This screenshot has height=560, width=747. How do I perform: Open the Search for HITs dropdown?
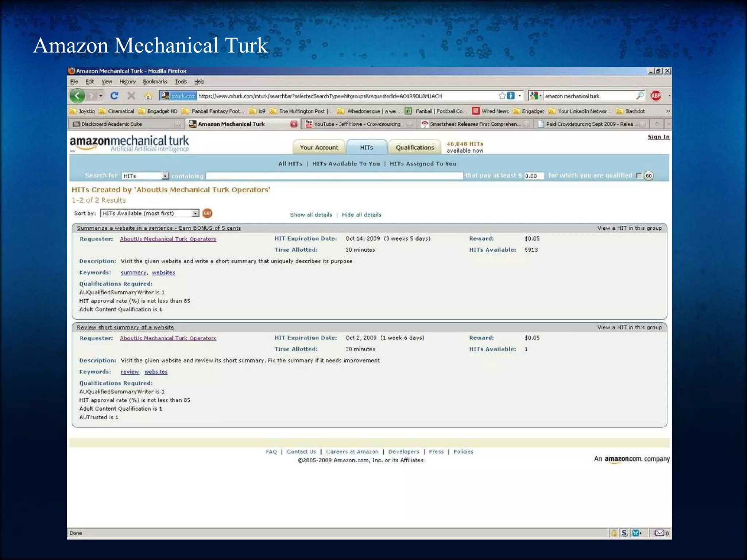(x=145, y=176)
